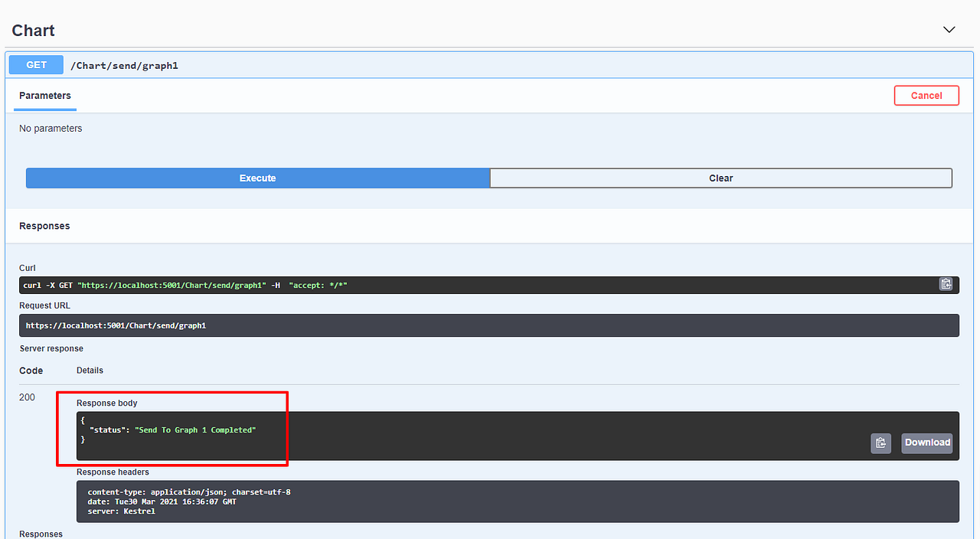
Task: Click the Server response label
Action: [51, 348]
